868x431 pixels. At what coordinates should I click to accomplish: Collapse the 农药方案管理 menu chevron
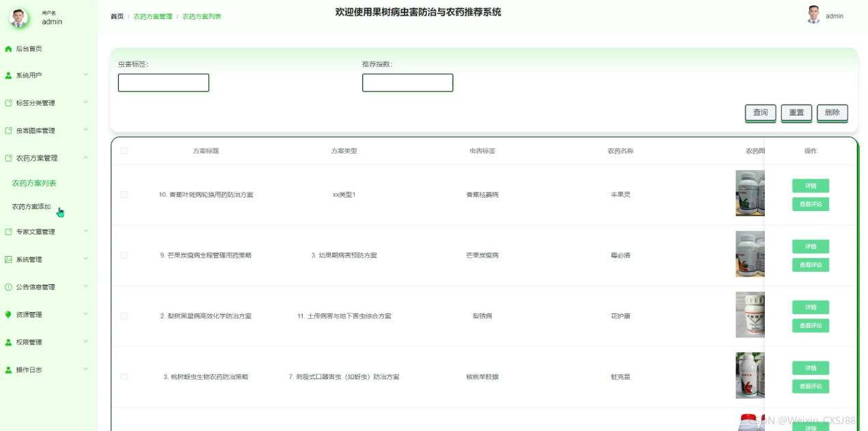(x=86, y=157)
